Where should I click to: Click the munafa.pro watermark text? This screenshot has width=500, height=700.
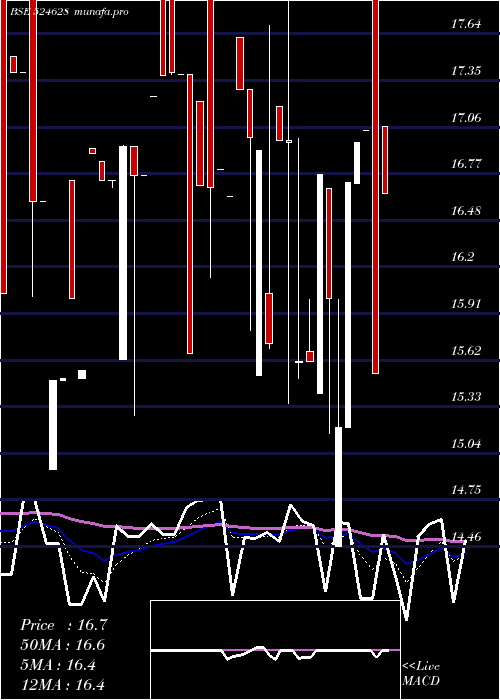101,12
